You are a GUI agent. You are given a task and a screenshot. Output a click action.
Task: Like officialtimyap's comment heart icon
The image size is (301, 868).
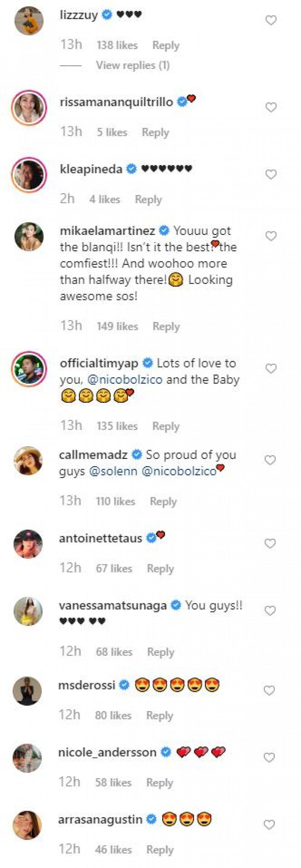[x=271, y=369]
